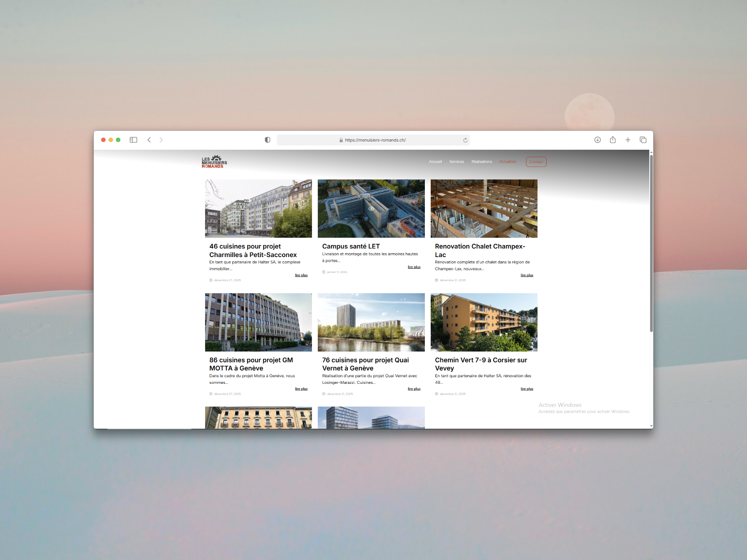This screenshot has height=560, width=747.
Task: Reload the page using the refresh icon
Action: tap(465, 140)
